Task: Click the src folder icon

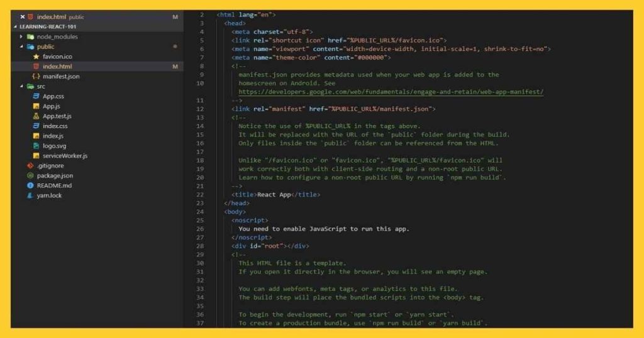Action: (x=30, y=86)
